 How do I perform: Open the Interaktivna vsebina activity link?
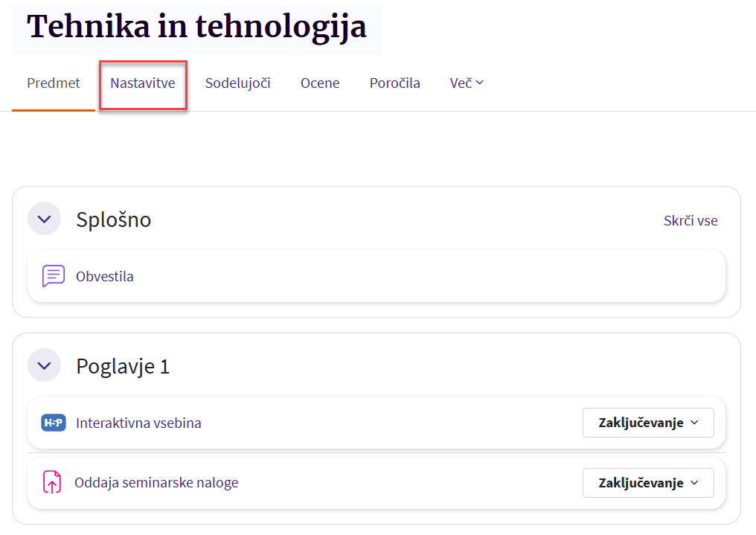138,423
